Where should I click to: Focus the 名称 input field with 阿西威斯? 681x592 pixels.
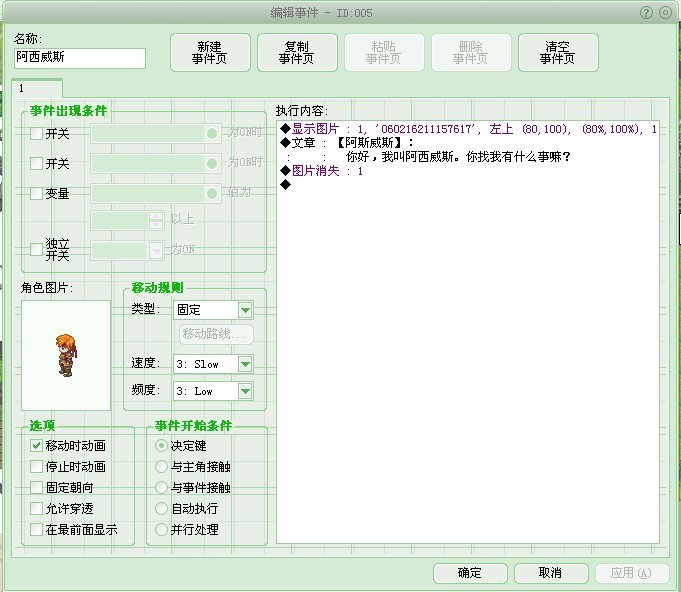tap(80, 58)
